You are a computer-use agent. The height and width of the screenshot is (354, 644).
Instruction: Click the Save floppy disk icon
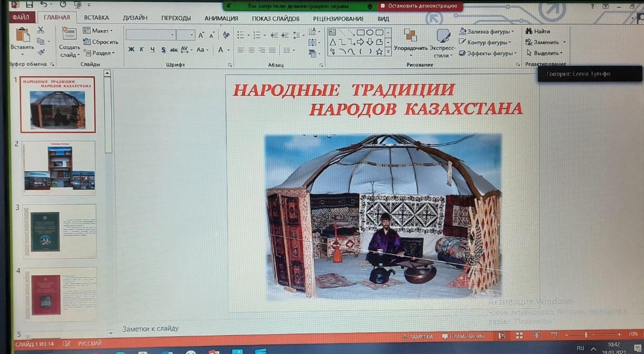(29, 5)
